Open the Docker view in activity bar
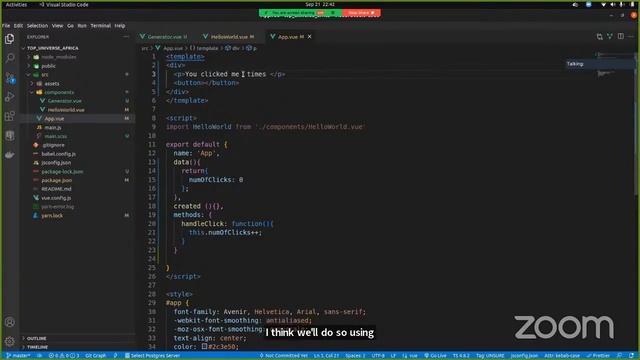Image resolution: width=640 pixels, height=360 pixels. coord(9,155)
